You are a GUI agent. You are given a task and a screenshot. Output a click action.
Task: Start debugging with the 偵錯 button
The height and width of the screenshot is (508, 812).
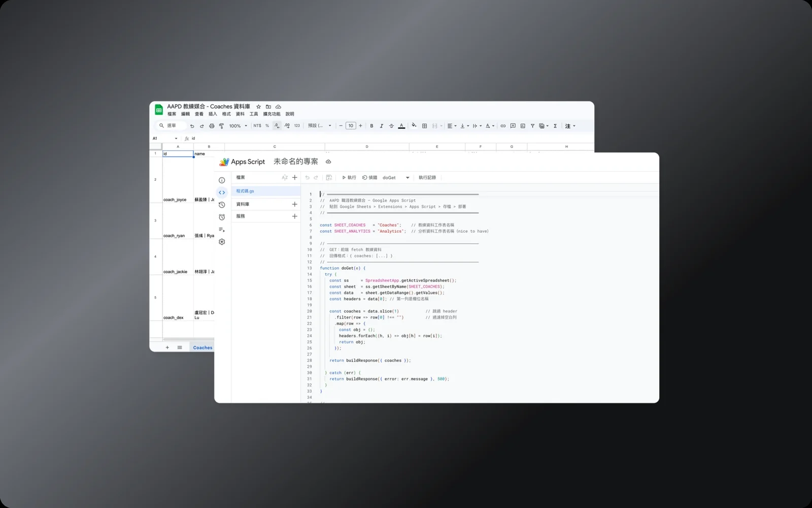point(369,178)
